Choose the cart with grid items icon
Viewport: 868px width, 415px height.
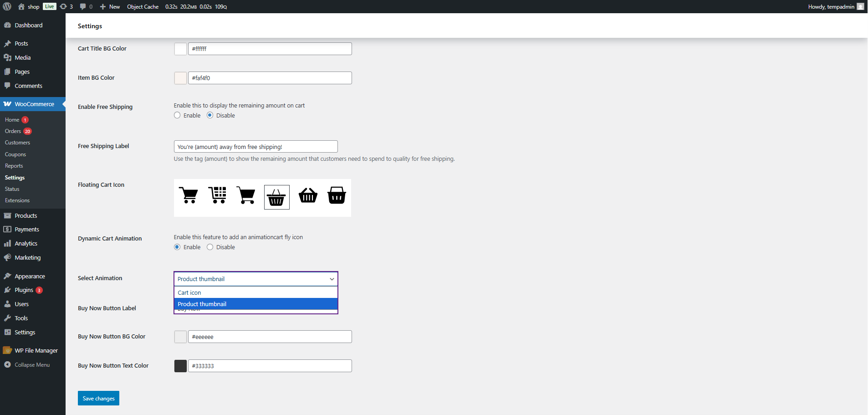click(x=217, y=195)
